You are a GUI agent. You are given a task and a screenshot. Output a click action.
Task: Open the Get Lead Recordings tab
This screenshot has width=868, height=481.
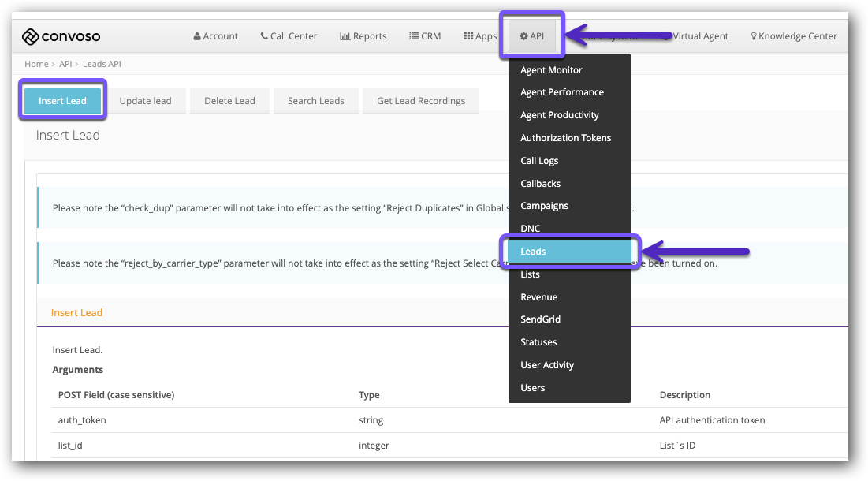pyautogui.click(x=420, y=100)
